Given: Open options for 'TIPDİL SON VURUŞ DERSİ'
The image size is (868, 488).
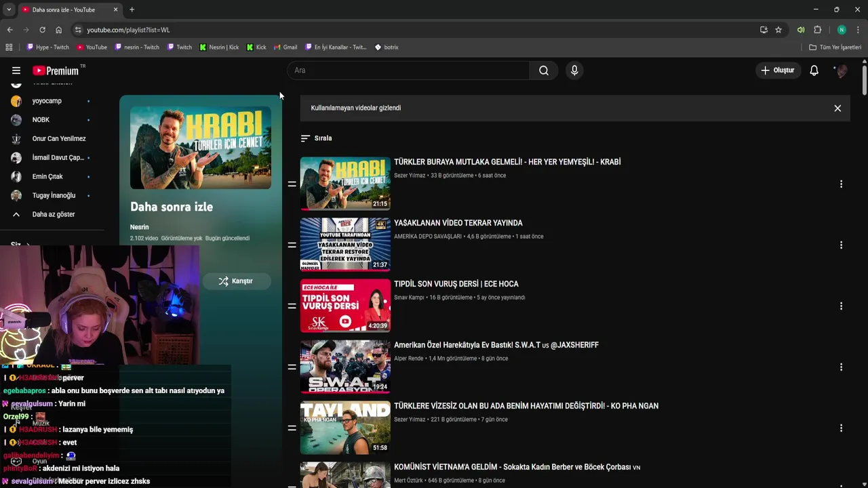Looking at the screenshot, I should [841, 306].
